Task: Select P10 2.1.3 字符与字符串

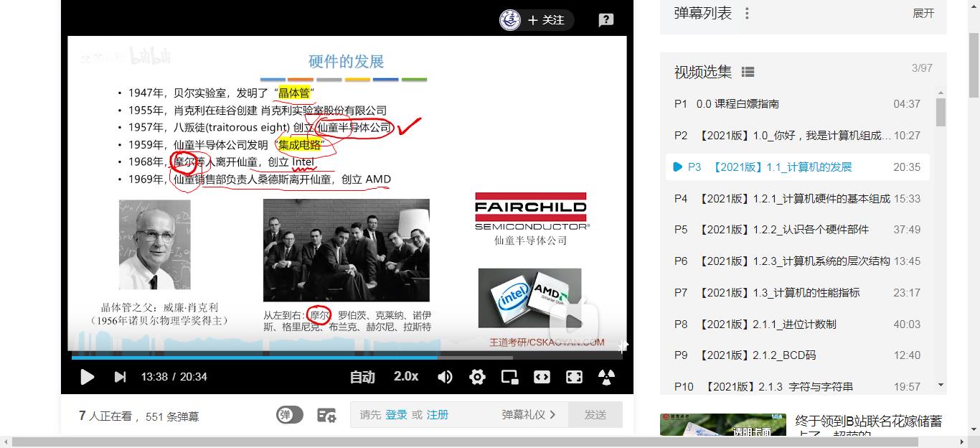Action: 798,386
